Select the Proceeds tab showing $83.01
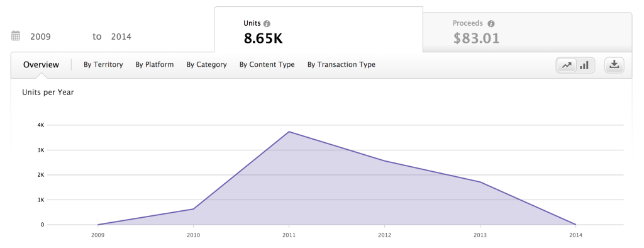This screenshot has width=644, height=248. pyautogui.click(x=528, y=32)
